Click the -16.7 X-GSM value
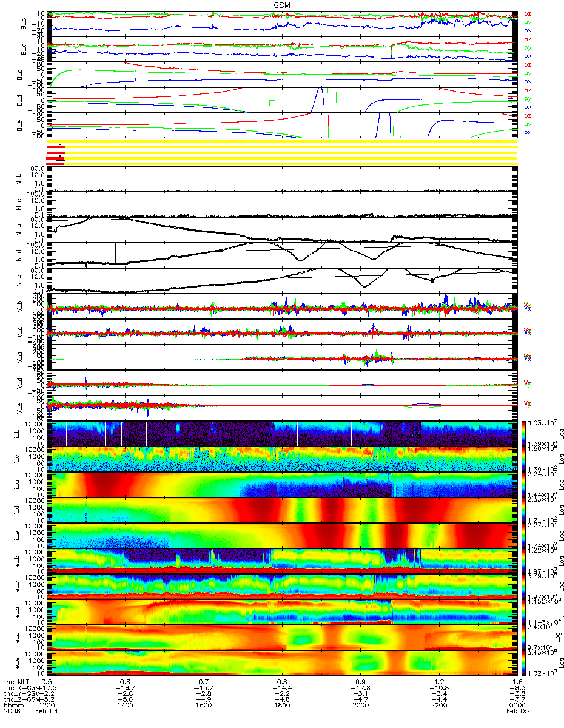The image size is (564, 728). pyautogui.click(x=124, y=687)
